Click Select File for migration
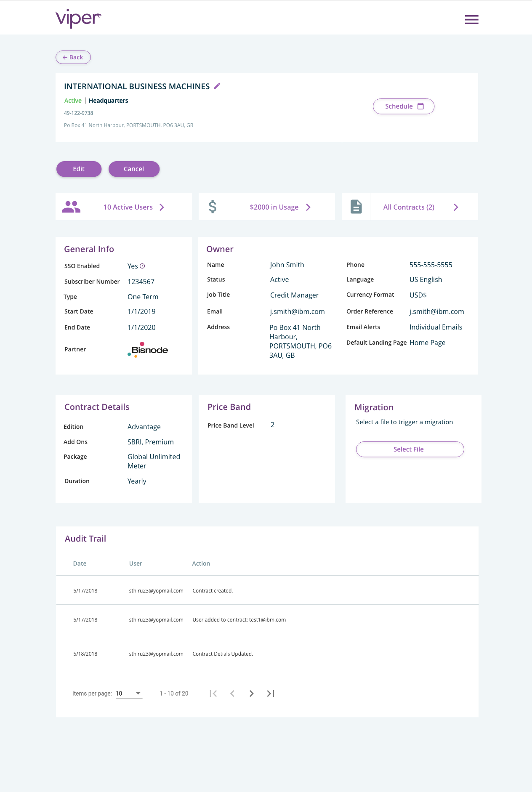This screenshot has width=532, height=792. click(x=410, y=449)
